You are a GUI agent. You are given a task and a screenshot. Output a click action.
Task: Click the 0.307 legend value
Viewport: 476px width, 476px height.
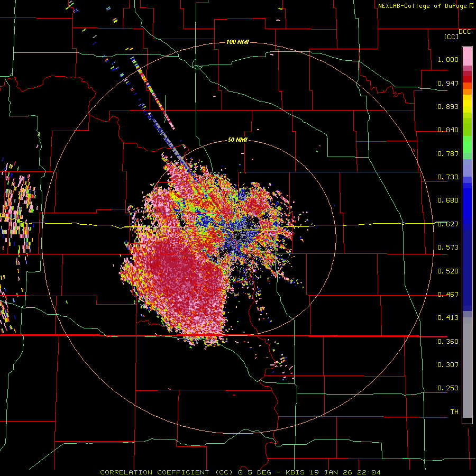448,365
